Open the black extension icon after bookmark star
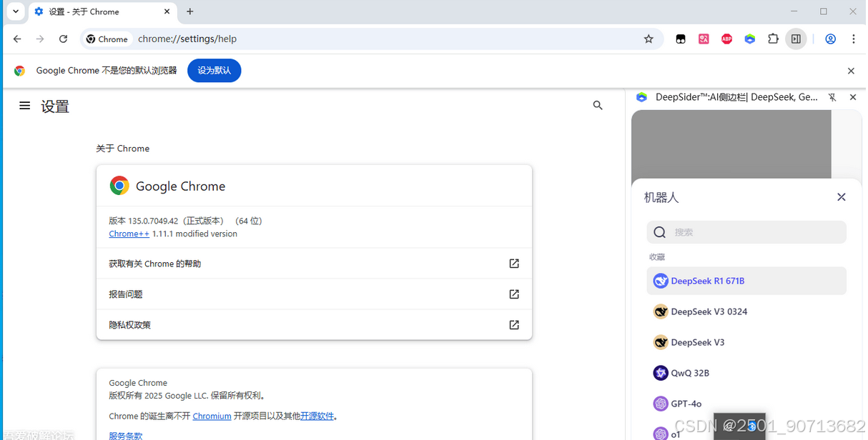Image resolution: width=868 pixels, height=440 pixels. click(x=681, y=39)
